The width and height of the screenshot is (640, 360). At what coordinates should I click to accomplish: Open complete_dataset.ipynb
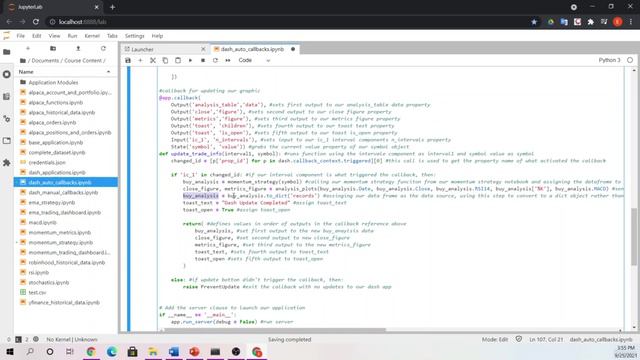coord(57,152)
